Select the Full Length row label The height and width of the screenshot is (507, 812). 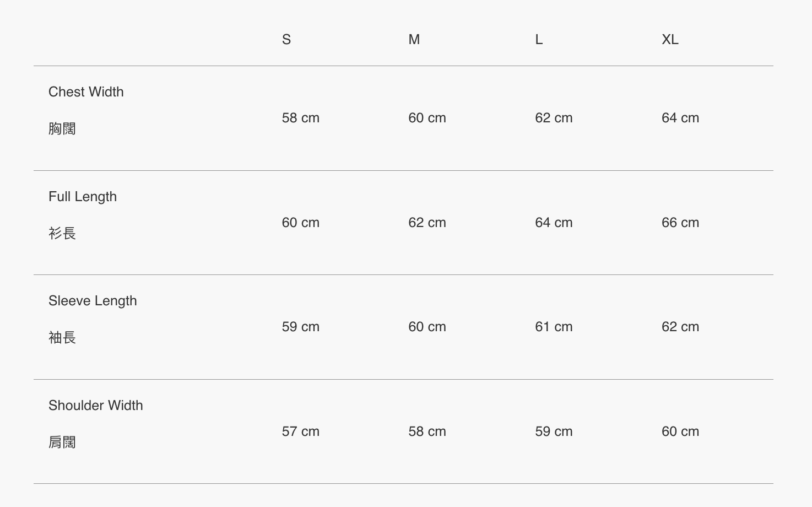(83, 197)
